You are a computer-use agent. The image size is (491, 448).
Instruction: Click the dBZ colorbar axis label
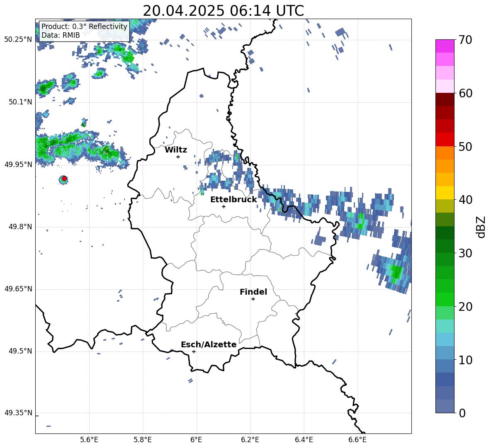[x=481, y=227]
